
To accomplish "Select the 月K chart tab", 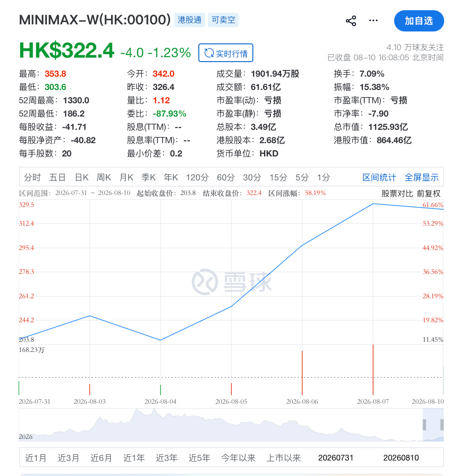I will (126, 177).
